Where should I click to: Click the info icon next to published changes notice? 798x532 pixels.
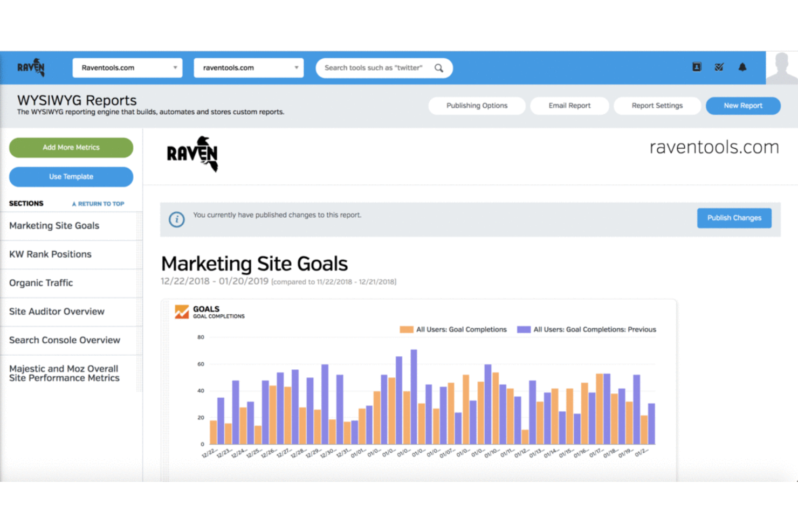176,219
